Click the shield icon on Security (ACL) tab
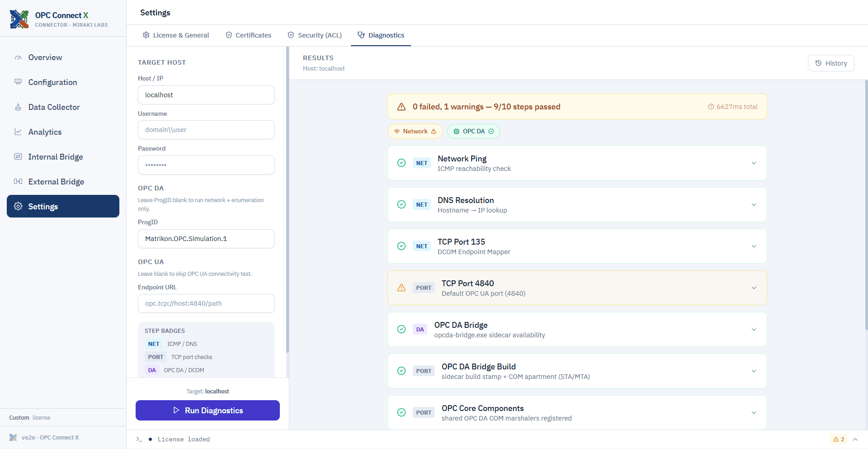The width and height of the screenshot is (868, 449). (x=291, y=35)
